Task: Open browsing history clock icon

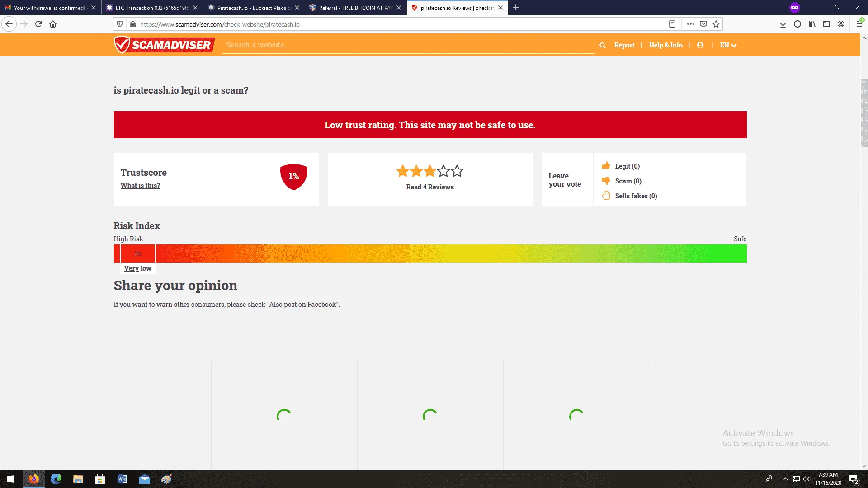Action: tap(797, 24)
